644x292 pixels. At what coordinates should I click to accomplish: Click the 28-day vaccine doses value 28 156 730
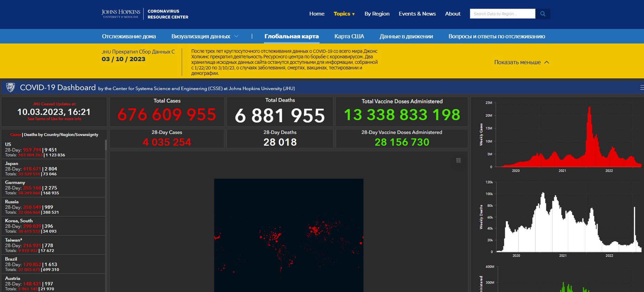(x=402, y=142)
